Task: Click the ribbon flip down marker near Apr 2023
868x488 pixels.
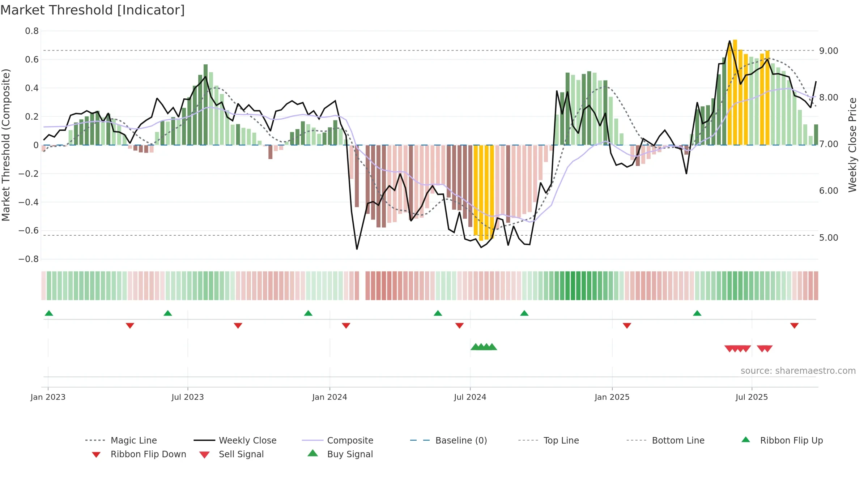Action: tap(130, 326)
